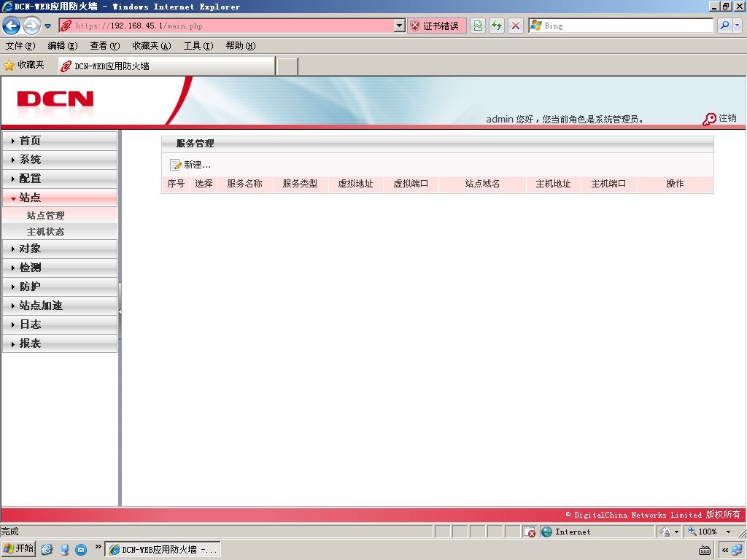
Task: Open the 工具(T) menu
Action: 198,46
